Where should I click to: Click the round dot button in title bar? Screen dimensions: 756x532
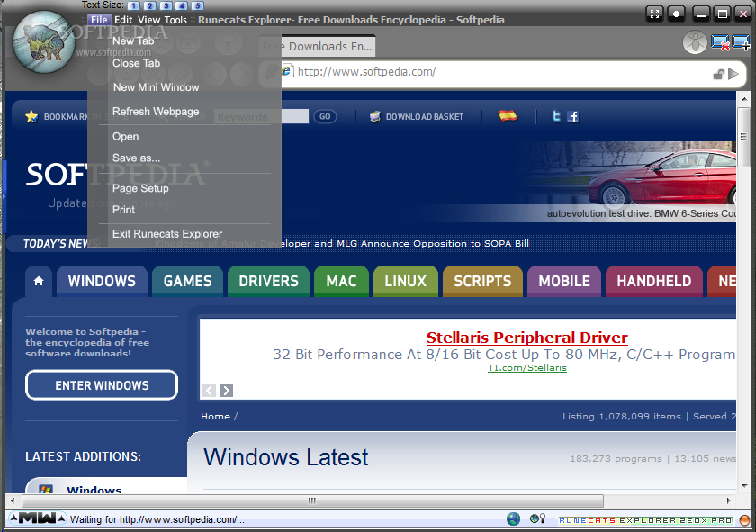pos(677,14)
